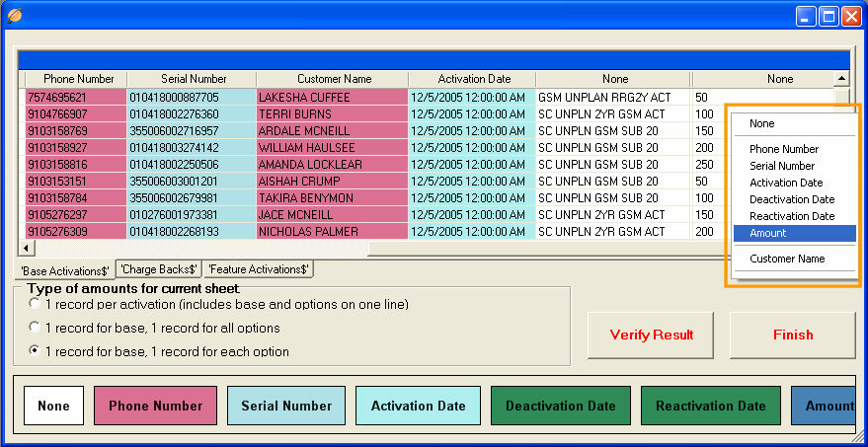The width and height of the screenshot is (868, 447).
Task: Switch to the 'Base Activations$' sheet tab
Action: click(x=65, y=271)
